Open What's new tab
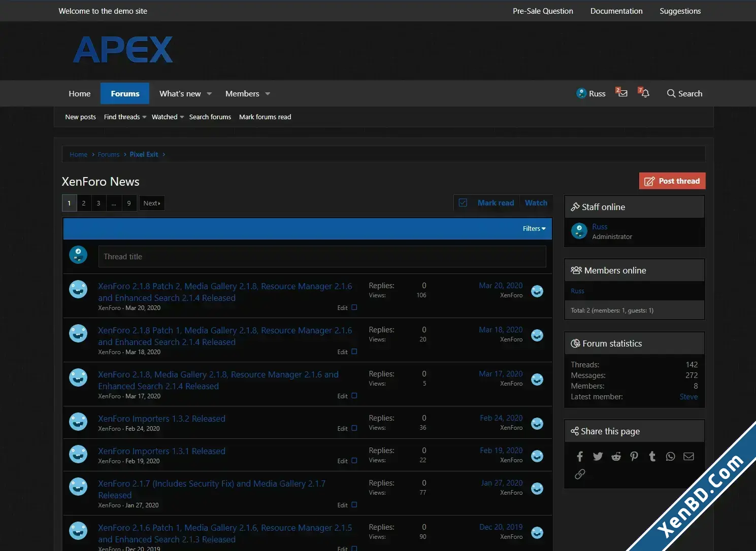 [180, 94]
